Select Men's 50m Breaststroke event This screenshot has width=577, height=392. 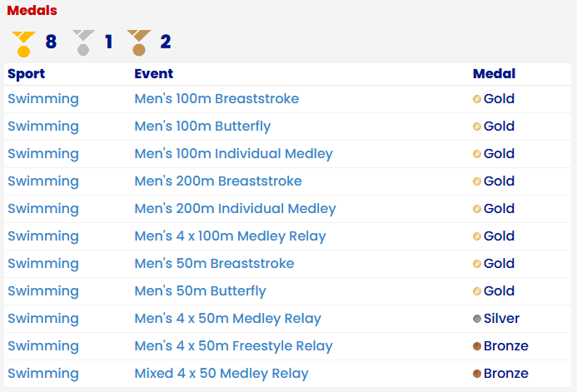215,263
